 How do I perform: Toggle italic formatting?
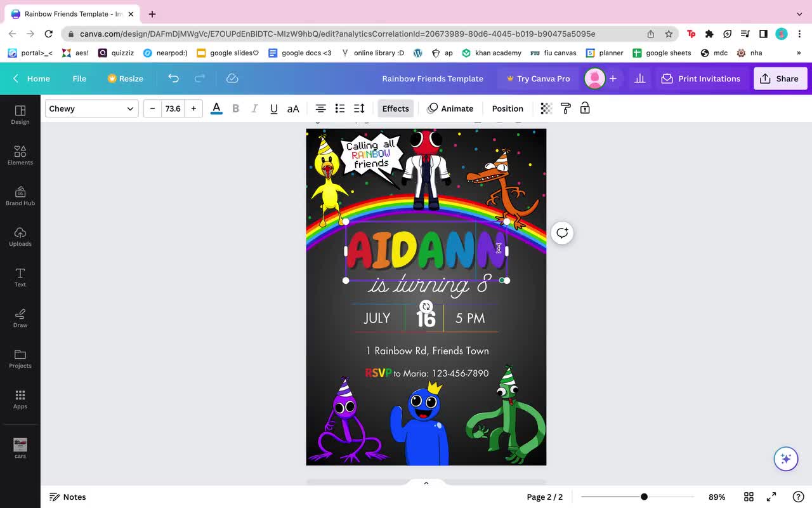tap(254, 109)
